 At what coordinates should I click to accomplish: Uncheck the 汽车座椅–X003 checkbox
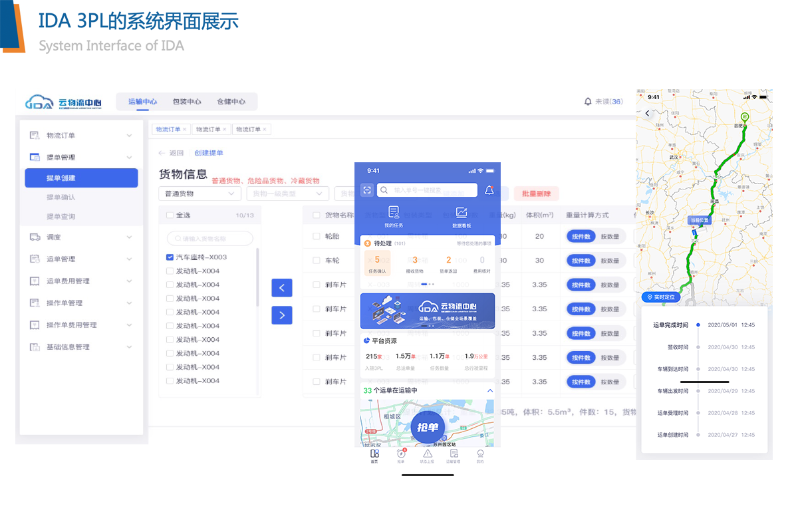pyautogui.click(x=170, y=257)
